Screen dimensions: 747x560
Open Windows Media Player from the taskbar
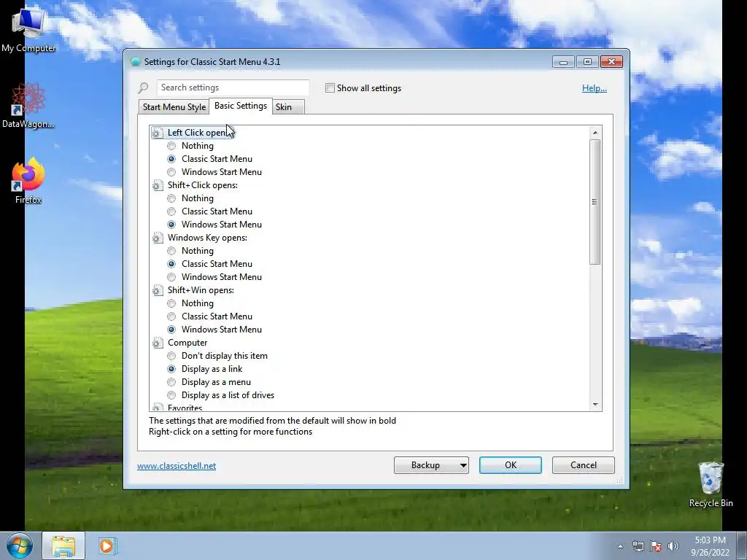pyautogui.click(x=107, y=545)
